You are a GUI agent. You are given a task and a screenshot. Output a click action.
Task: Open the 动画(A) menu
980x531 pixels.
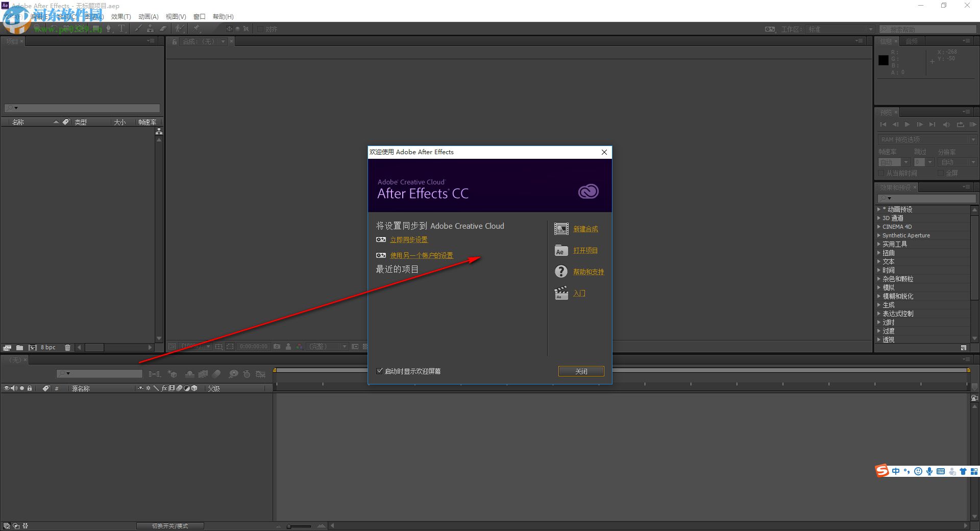149,17
